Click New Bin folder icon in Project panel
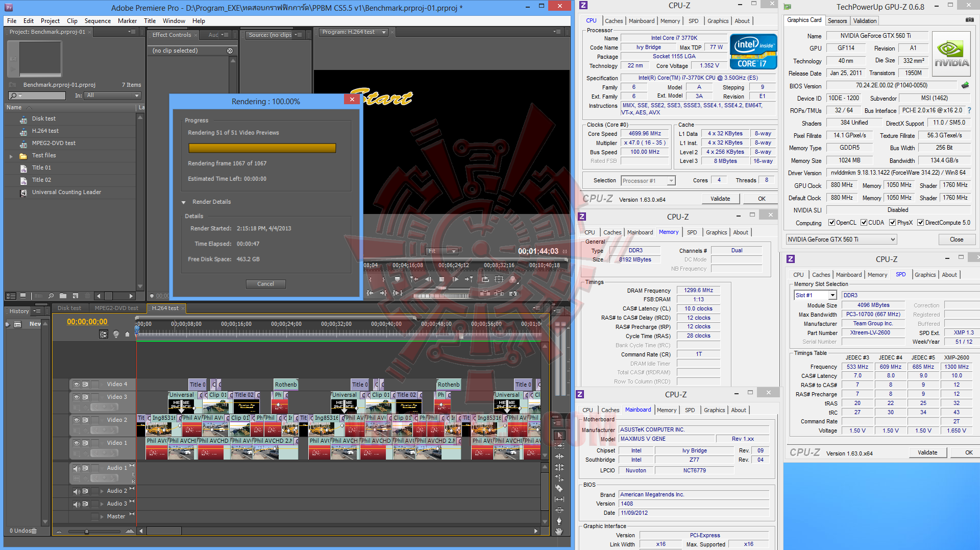 point(63,296)
